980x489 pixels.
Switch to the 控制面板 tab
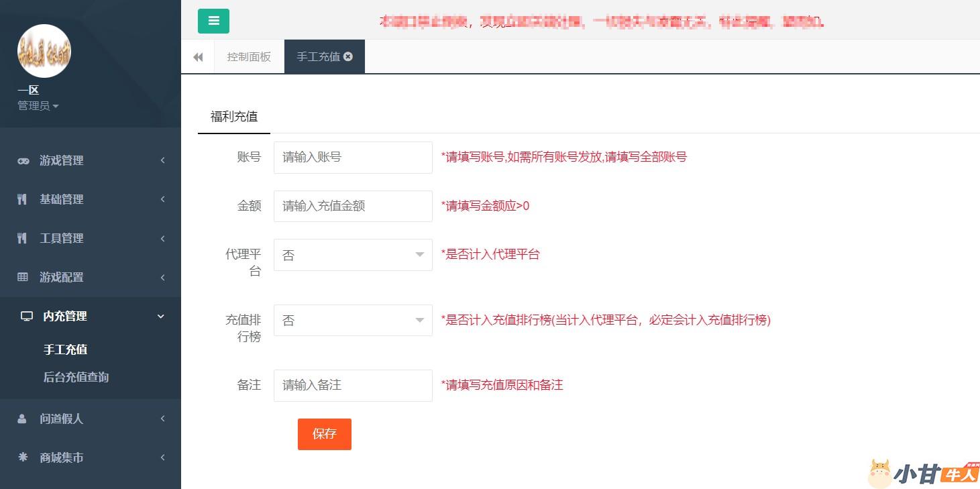point(249,57)
